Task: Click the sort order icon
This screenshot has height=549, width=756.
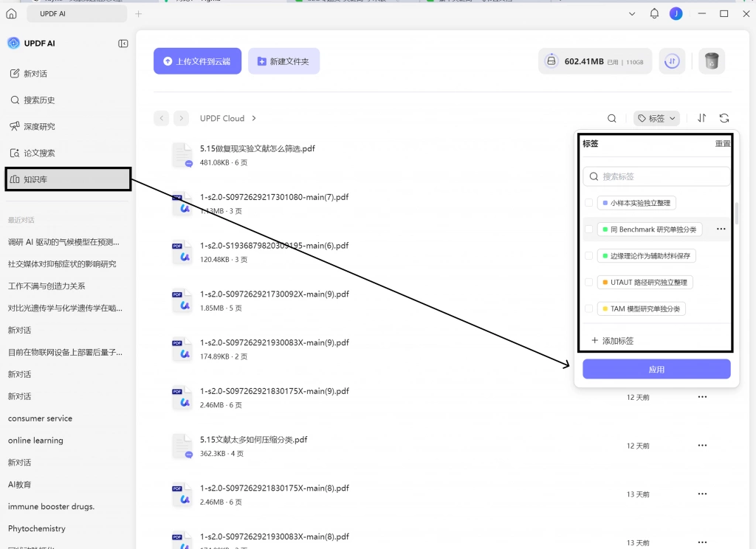Action: [702, 118]
